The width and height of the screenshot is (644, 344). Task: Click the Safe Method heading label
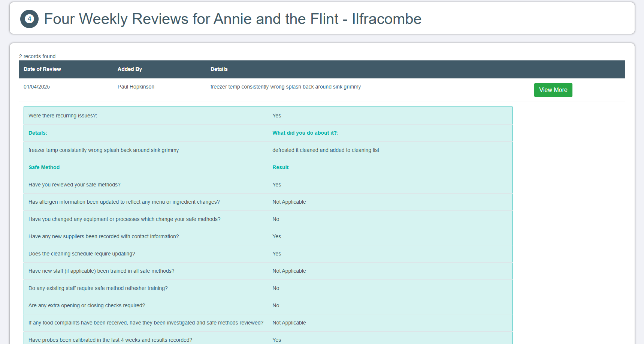[44, 167]
